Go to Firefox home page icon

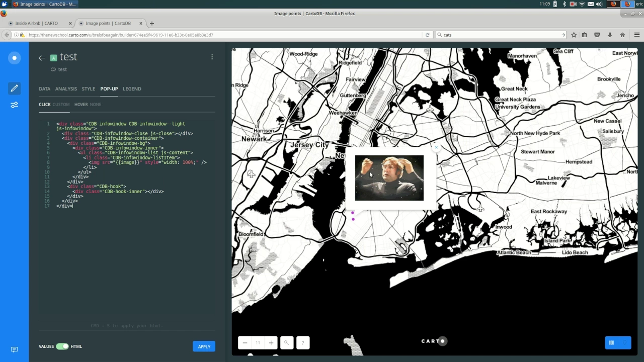click(x=622, y=35)
